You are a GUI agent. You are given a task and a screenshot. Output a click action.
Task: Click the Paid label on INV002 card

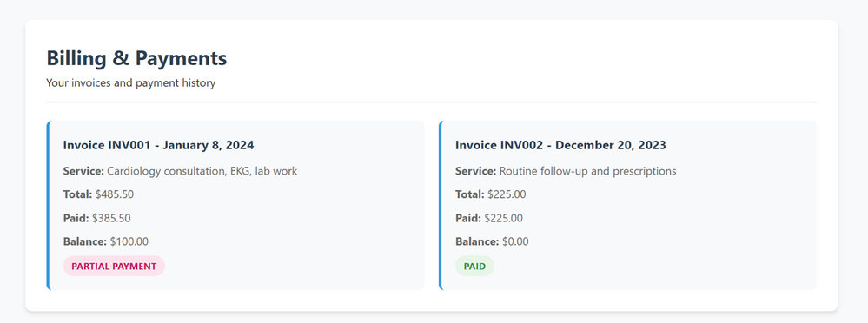[468, 219]
